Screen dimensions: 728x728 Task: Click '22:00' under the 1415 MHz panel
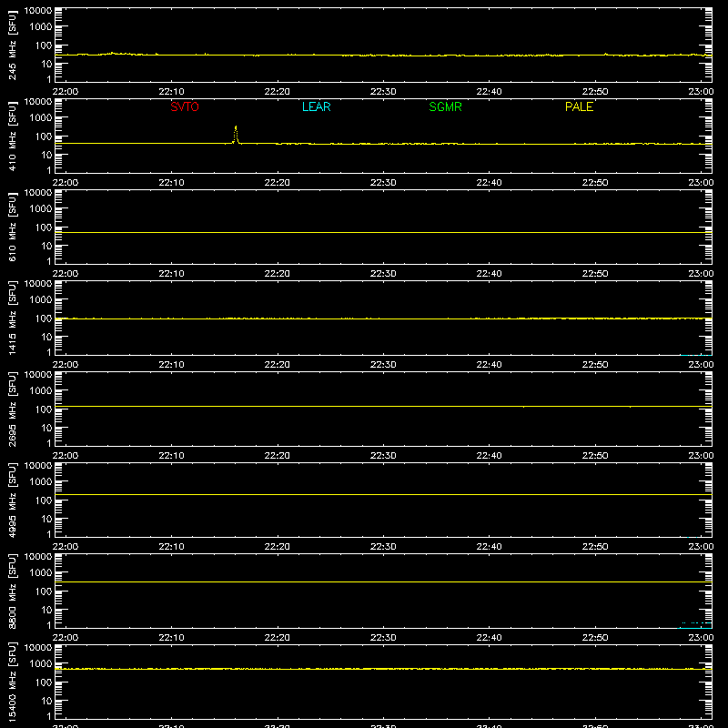point(66,365)
